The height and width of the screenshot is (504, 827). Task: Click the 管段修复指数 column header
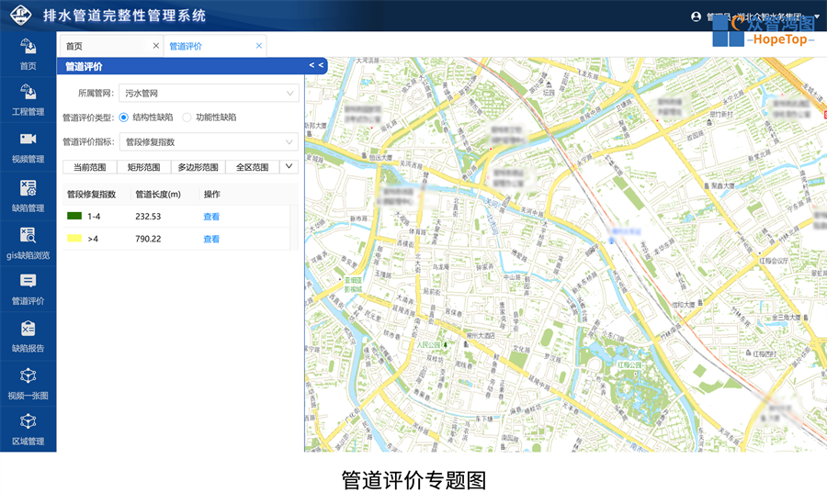click(91, 194)
